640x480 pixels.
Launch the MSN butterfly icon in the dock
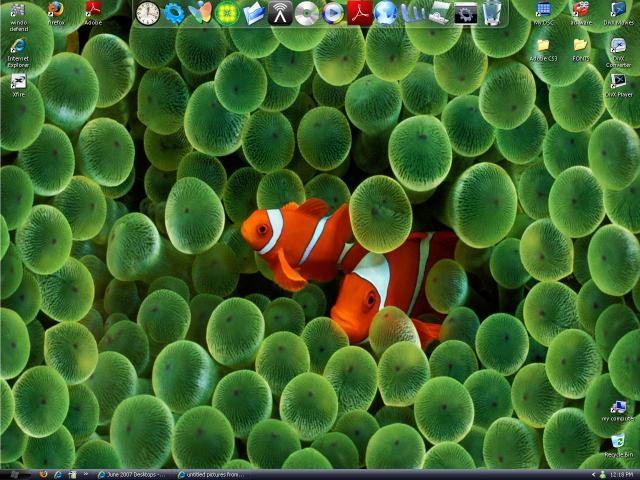click(200, 13)
